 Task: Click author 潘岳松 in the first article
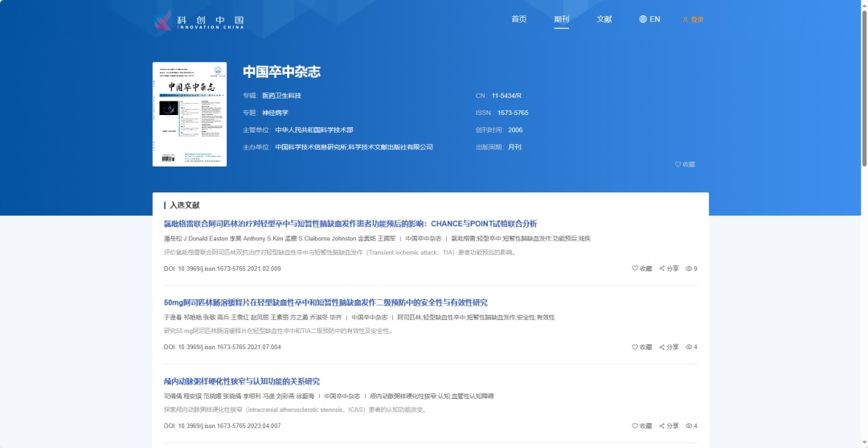coord(173,239)
